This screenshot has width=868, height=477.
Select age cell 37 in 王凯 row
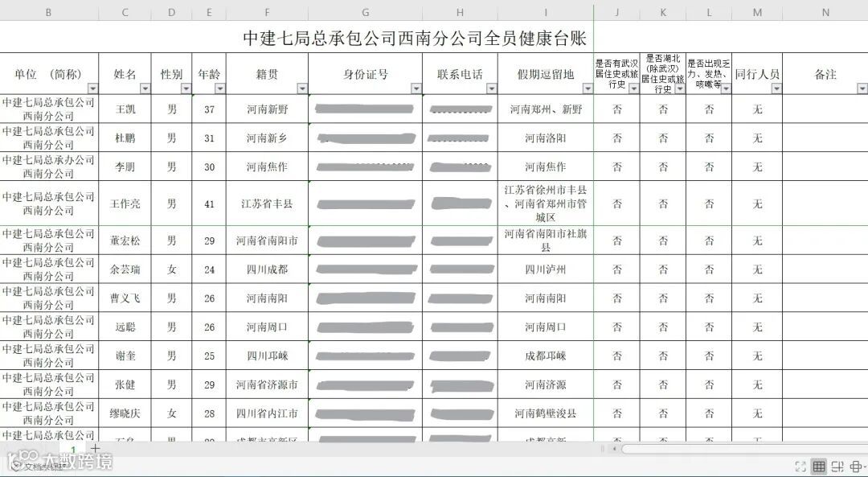tap(209, 109)
